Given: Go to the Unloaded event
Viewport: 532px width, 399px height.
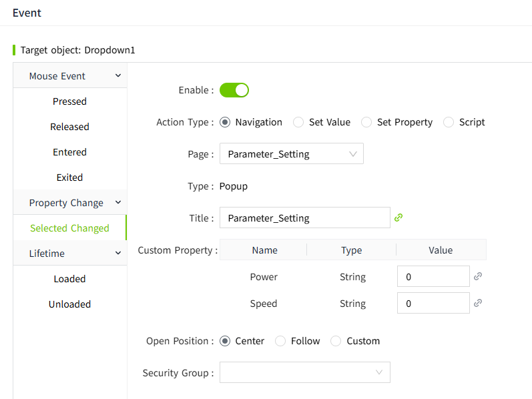Looking at the screenshot, I should 69,304.
